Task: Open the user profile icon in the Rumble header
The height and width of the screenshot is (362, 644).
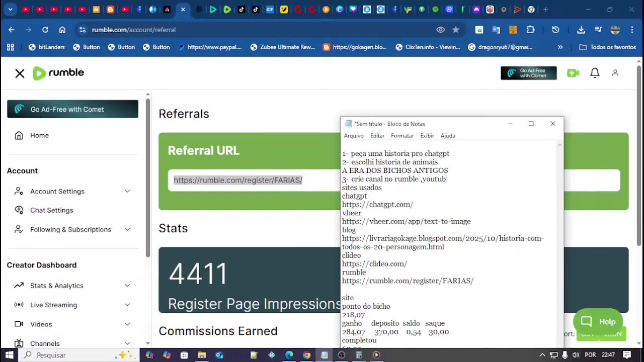Action: (615, 73)
